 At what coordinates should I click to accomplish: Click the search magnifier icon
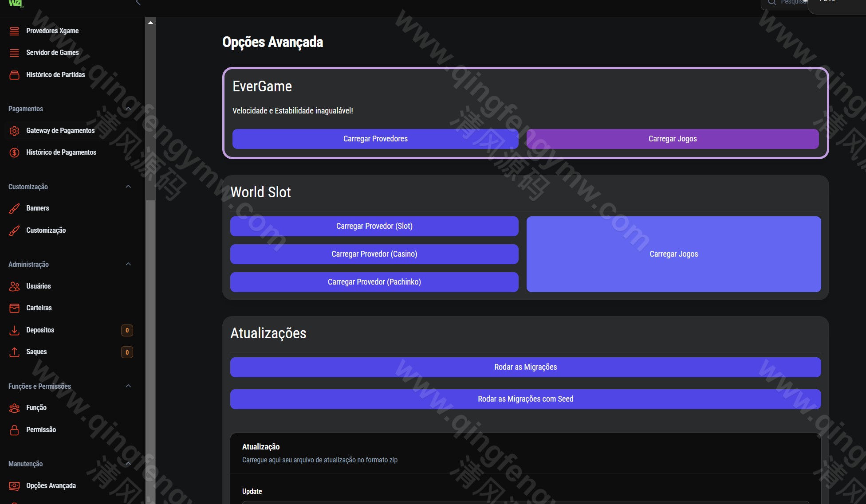(x=772, y=2)
